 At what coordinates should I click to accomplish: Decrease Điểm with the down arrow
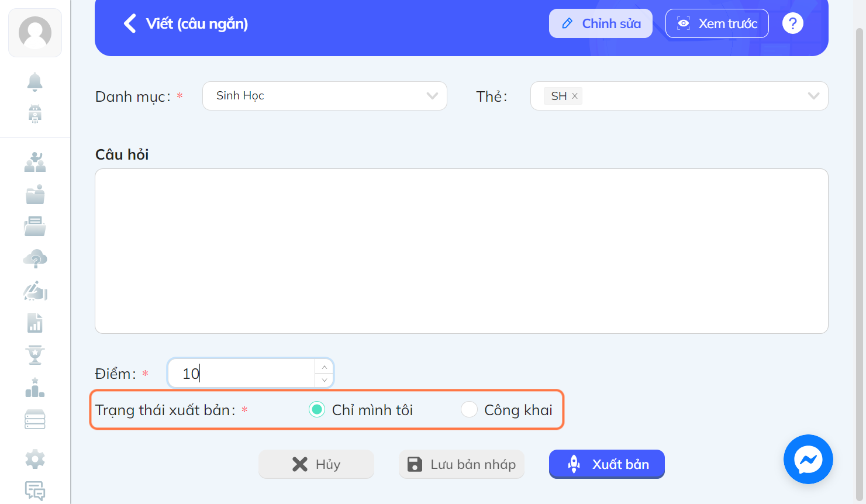click(x=325, y=380)
